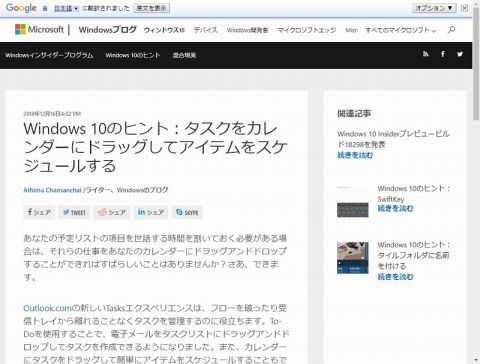
Task: Click the Twitter icon in black bar
Action: click(460, 54)
